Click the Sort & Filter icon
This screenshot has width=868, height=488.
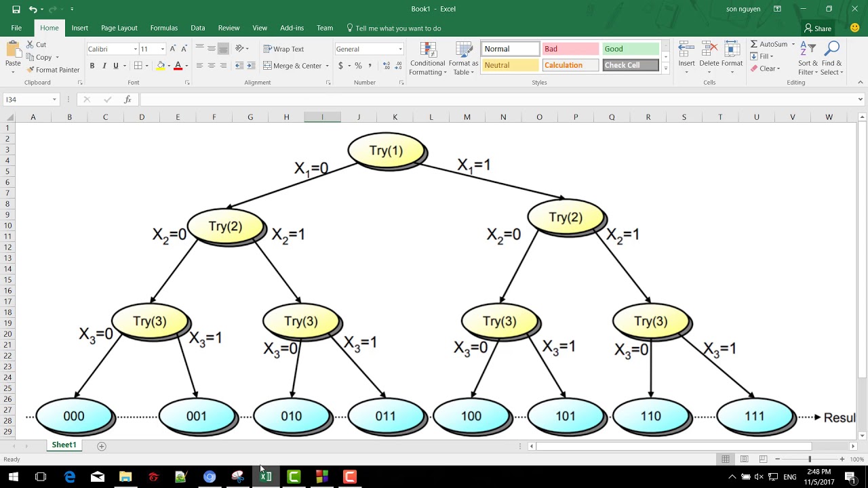pos(808,59)
